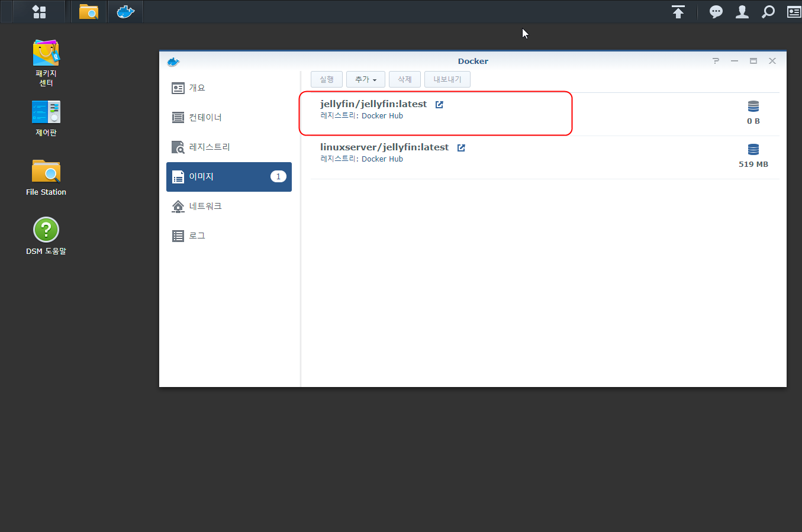This screenshot has width=802, height=532.
Task: Open File Station from the taskbar folder icon
Action: (88, 11)
